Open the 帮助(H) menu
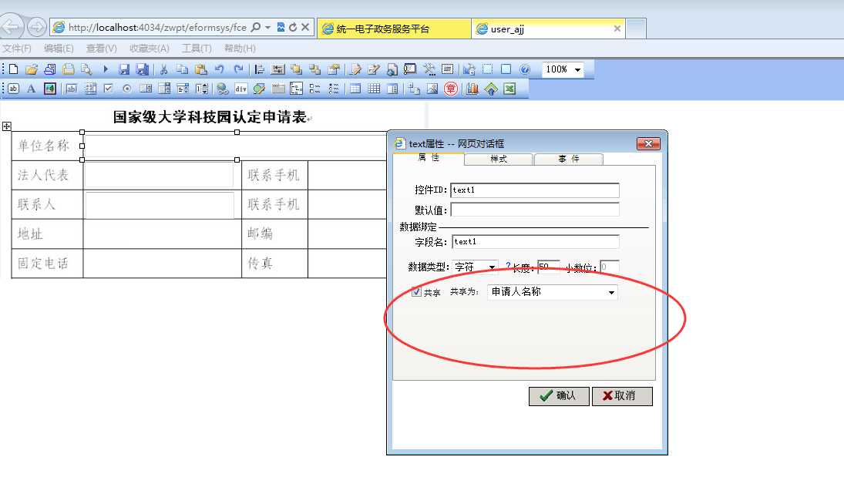Screen dimensions: 844x504 (x=240, y=48)
